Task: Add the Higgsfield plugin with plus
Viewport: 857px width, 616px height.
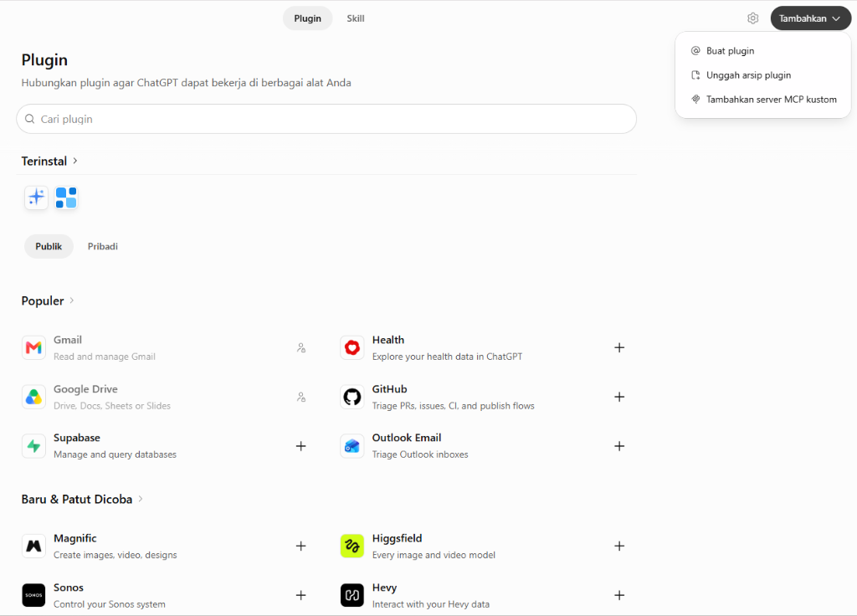Action: pyautogui.click(x=619, y=546)
